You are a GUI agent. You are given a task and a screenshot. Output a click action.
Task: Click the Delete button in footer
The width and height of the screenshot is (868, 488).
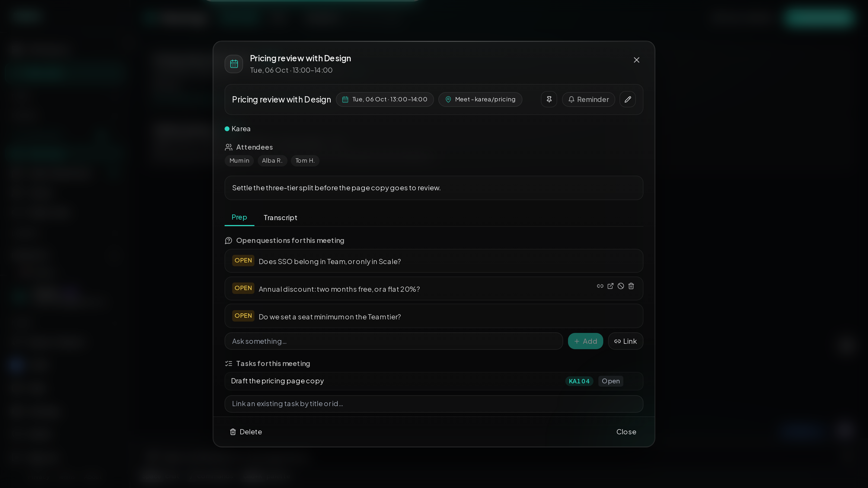(x=246, y=432)
